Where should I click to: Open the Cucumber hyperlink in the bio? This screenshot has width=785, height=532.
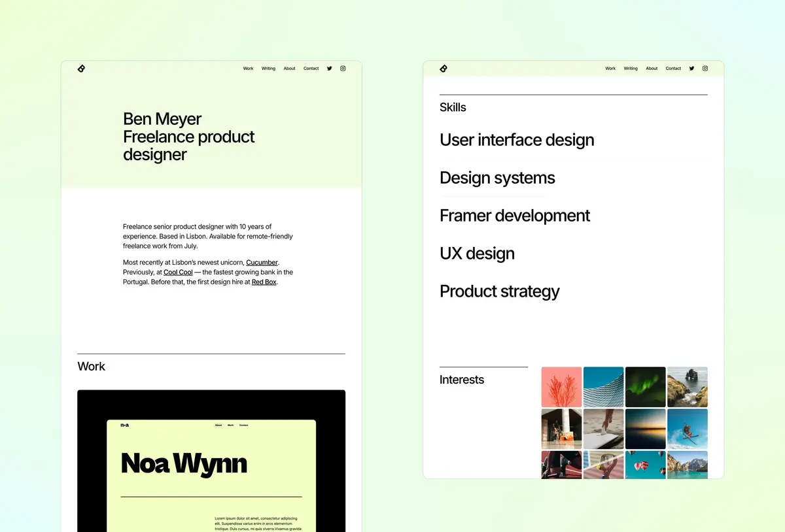262,262
